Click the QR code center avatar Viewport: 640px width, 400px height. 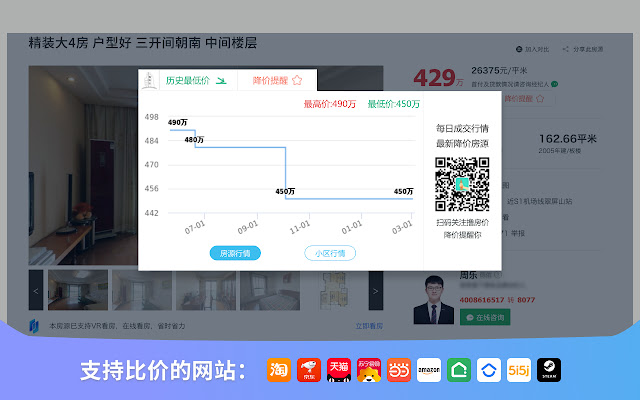click(x=462, y=184)
